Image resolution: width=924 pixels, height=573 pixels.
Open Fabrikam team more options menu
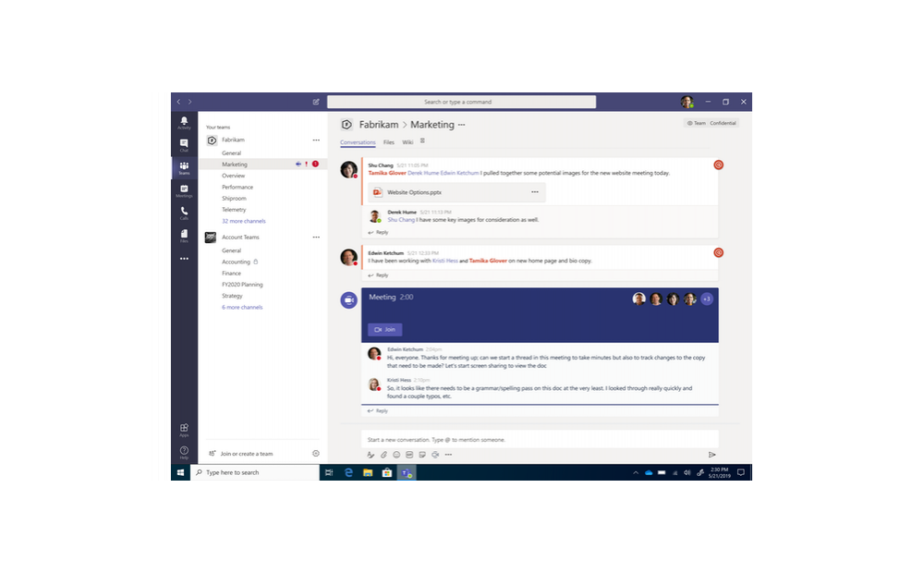[316, 140]
